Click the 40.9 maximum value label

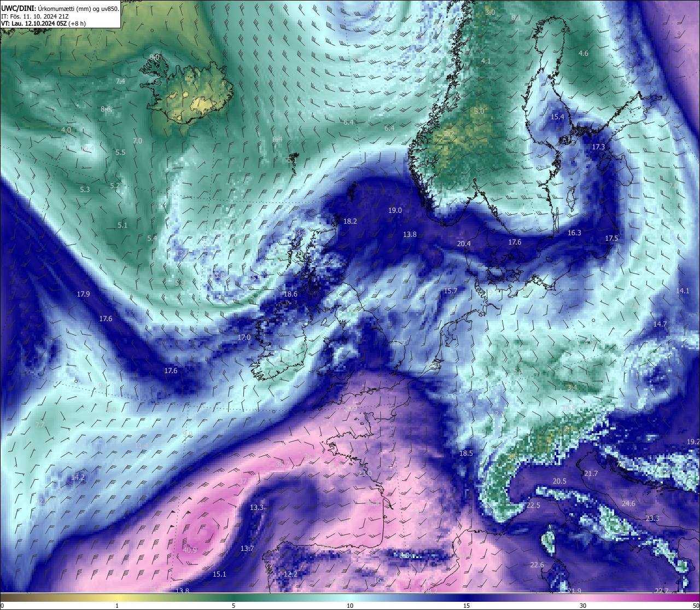[190, 550]
